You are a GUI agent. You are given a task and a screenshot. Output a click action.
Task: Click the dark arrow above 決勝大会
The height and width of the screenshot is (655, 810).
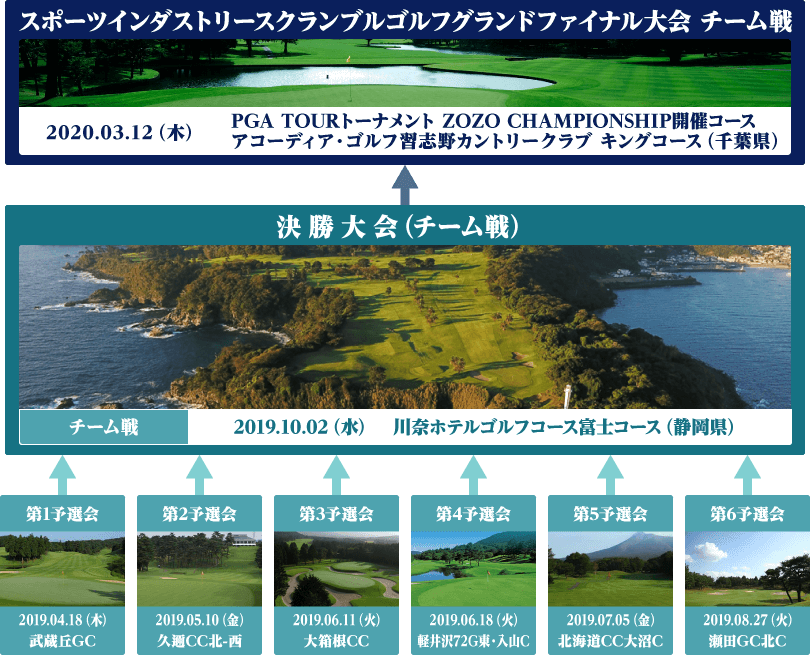[x=404, y=182]
